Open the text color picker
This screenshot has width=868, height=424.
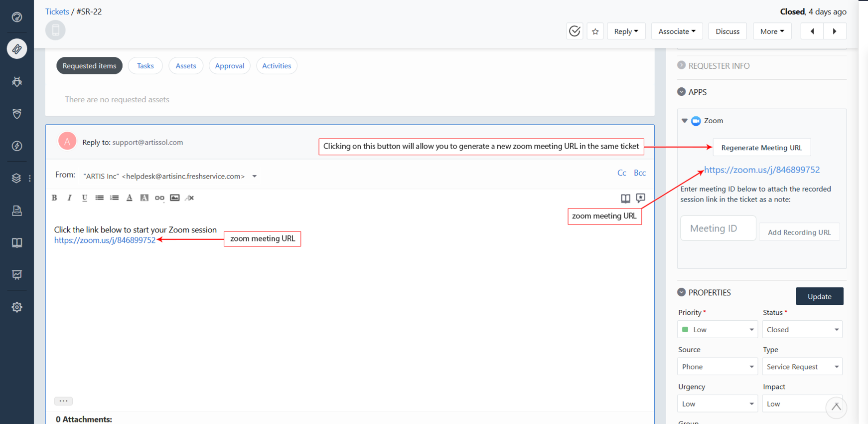[129, 198]
